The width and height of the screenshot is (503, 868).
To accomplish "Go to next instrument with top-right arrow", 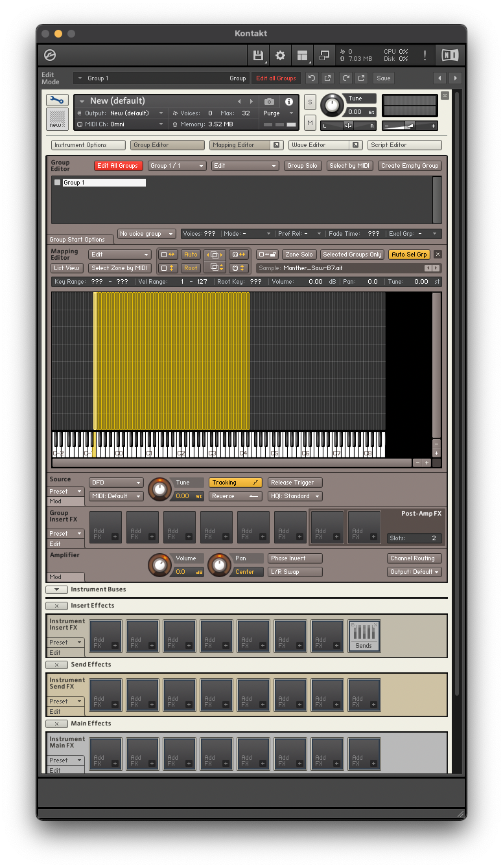I will [x=456, y=78].
